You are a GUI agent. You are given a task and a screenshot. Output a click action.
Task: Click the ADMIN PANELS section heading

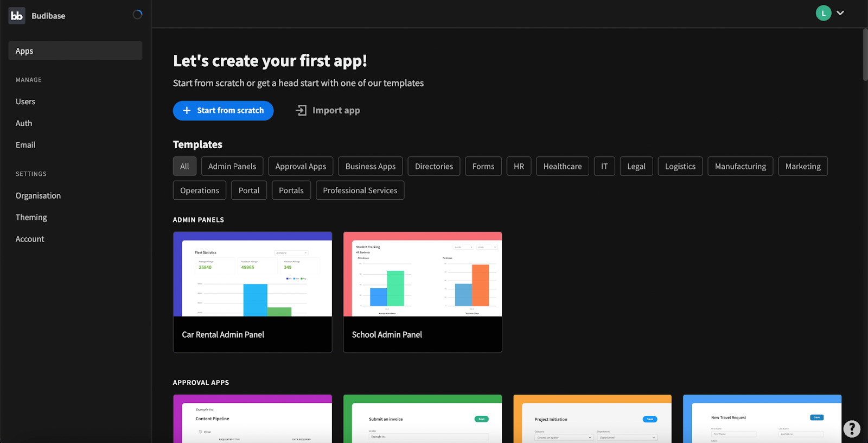(199, 220)
